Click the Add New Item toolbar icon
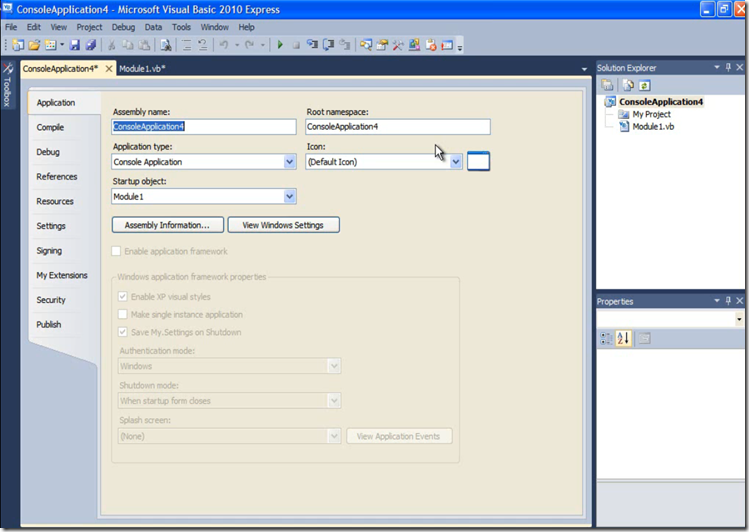Image resolution: width=749 pixels, height=532 pixels. pos(50,45)
